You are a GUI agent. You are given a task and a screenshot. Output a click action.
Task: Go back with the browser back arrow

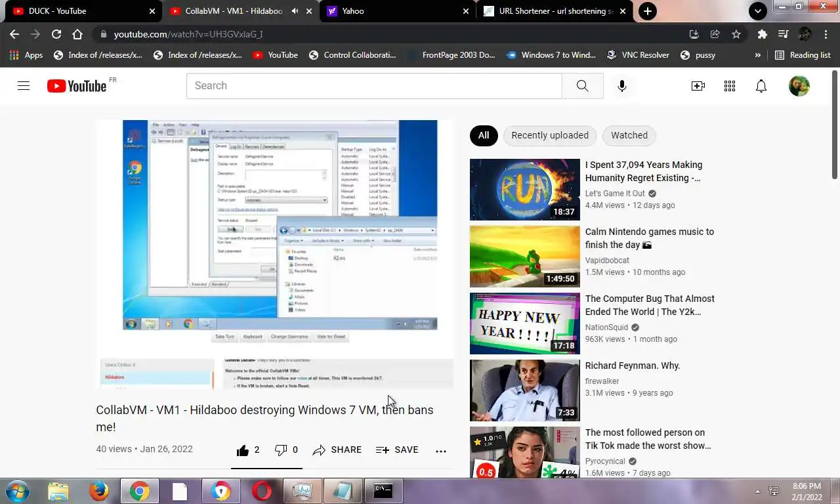coord(14,34)
